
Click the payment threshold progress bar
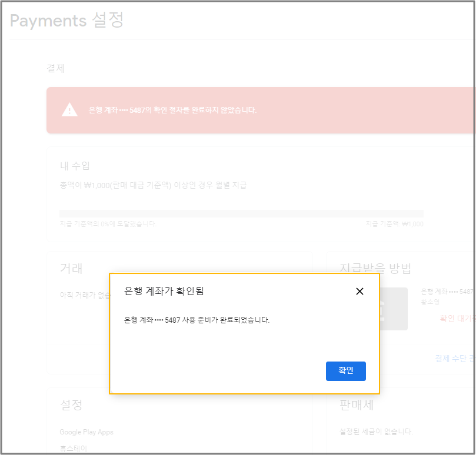tap(241, 213)
